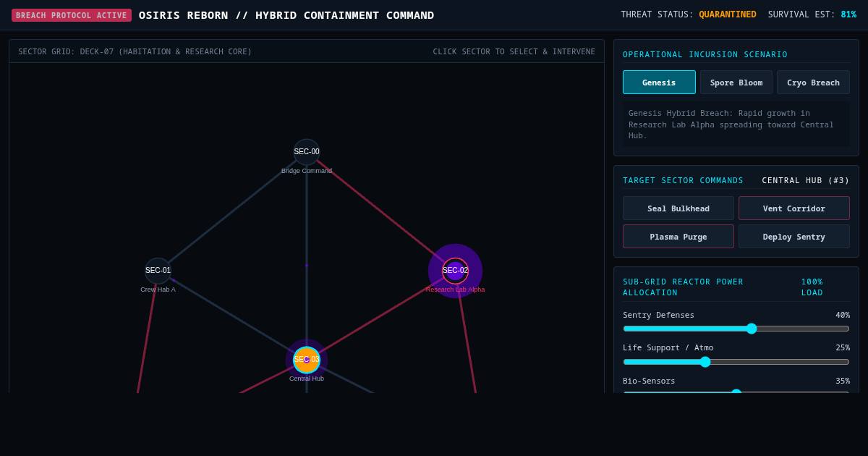
Task: Adjust the Life Support / Atmo slider
Action: pyautogui.click(x=736, y=362)
